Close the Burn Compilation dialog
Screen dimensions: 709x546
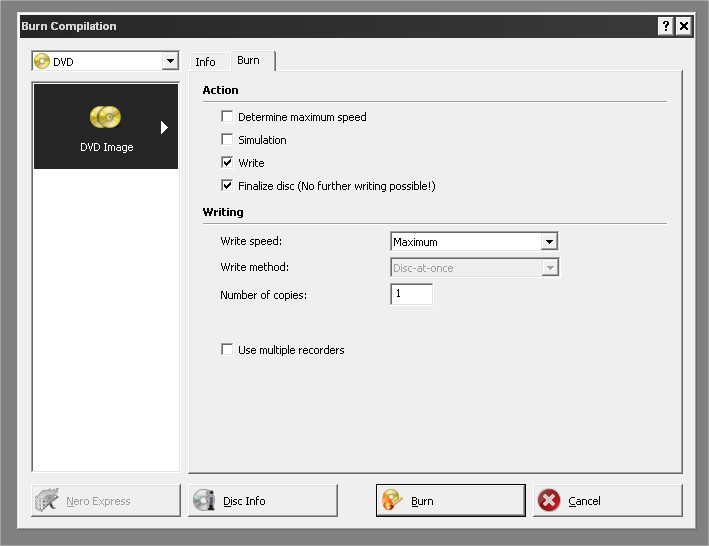[684, 26]
